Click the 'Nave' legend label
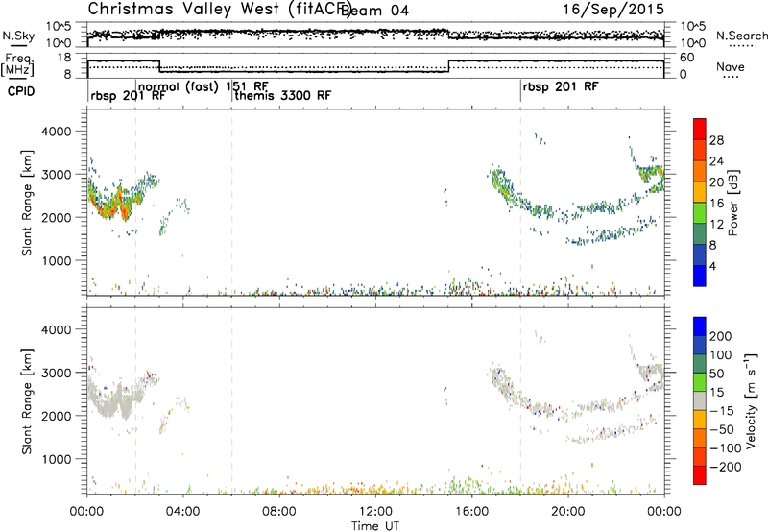Image resolution: width=768 pixels, height=532 pixels. (731, 67)
